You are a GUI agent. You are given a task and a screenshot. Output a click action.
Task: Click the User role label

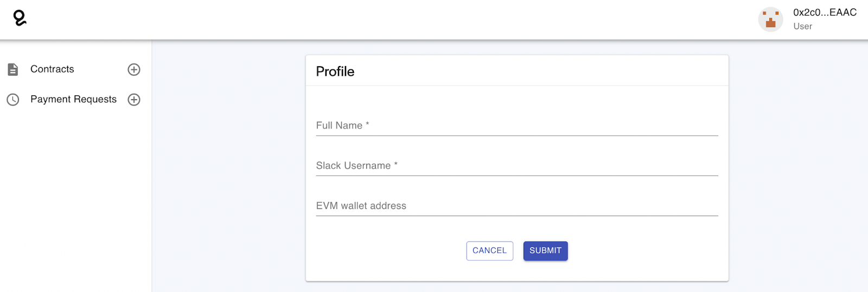[802, 27]
